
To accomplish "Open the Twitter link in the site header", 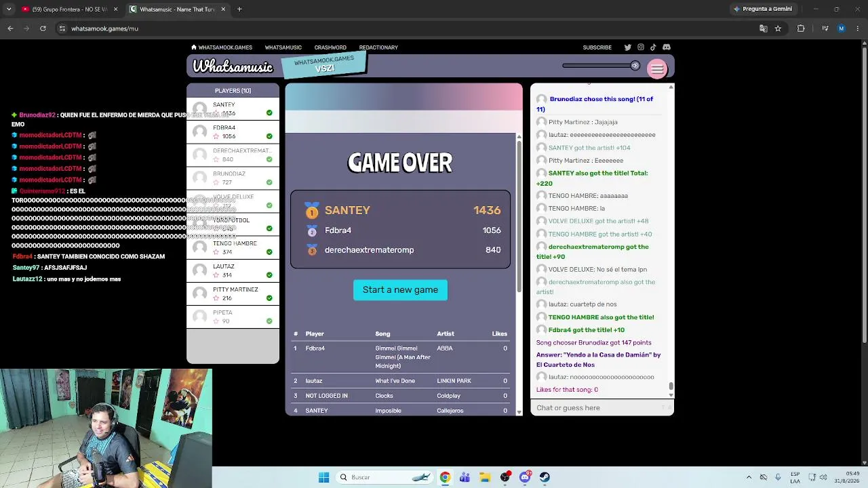I will (627, 47).
